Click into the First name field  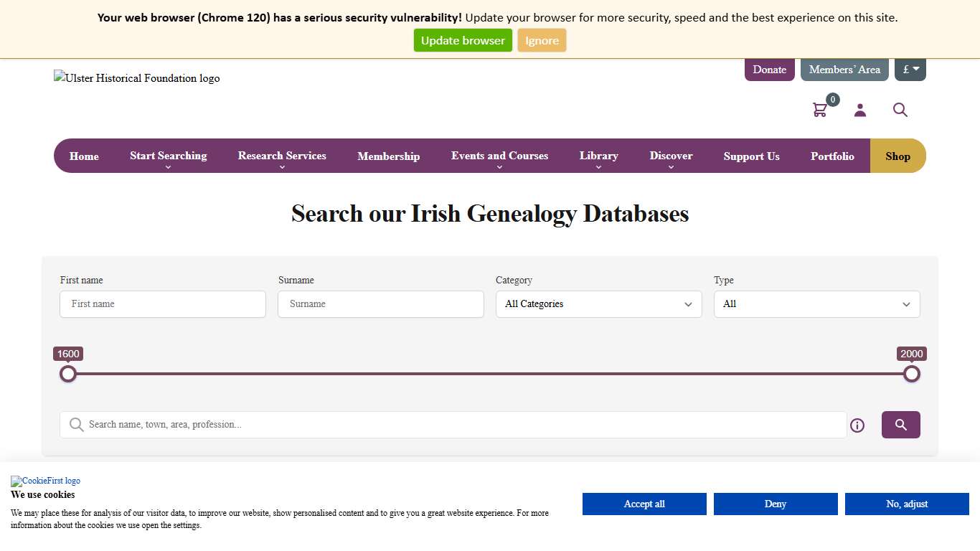pos(162,304)
